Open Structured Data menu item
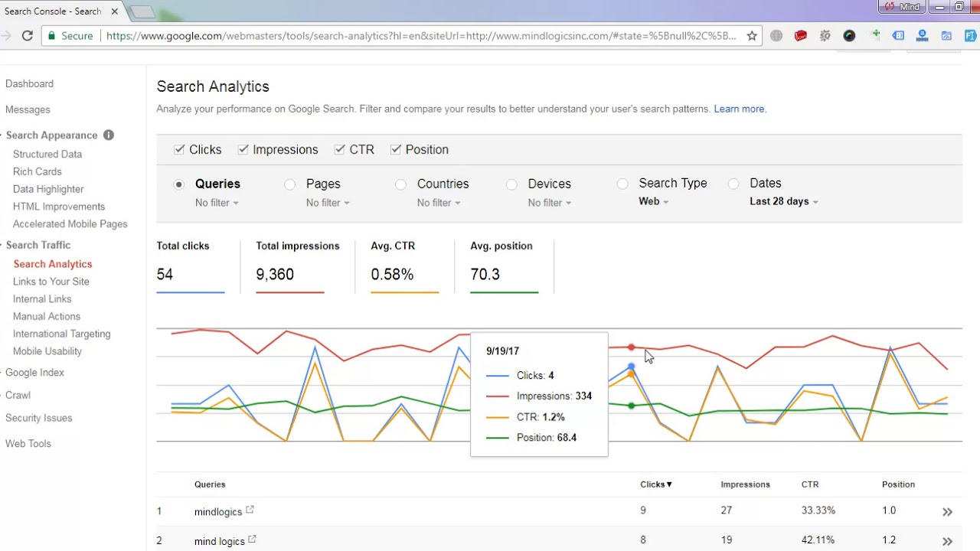Viewport: 980px width, 551px height. (x=47, y=154)
